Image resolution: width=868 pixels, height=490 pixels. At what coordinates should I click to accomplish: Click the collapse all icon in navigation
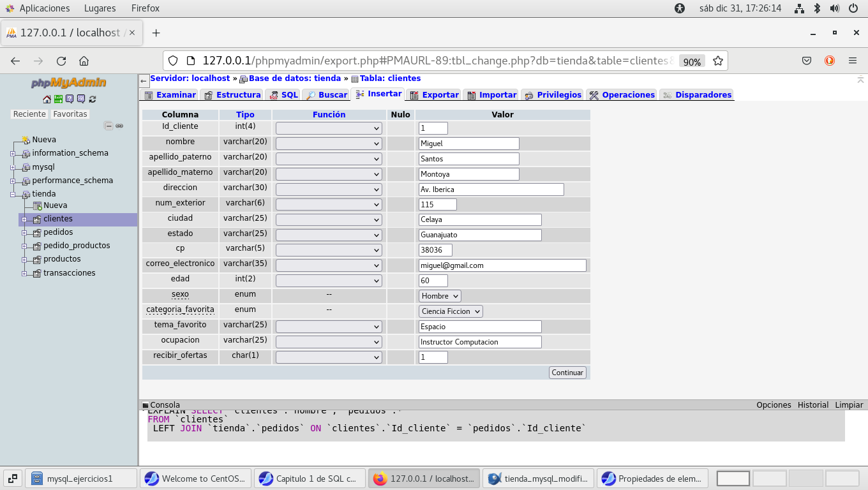108,126
